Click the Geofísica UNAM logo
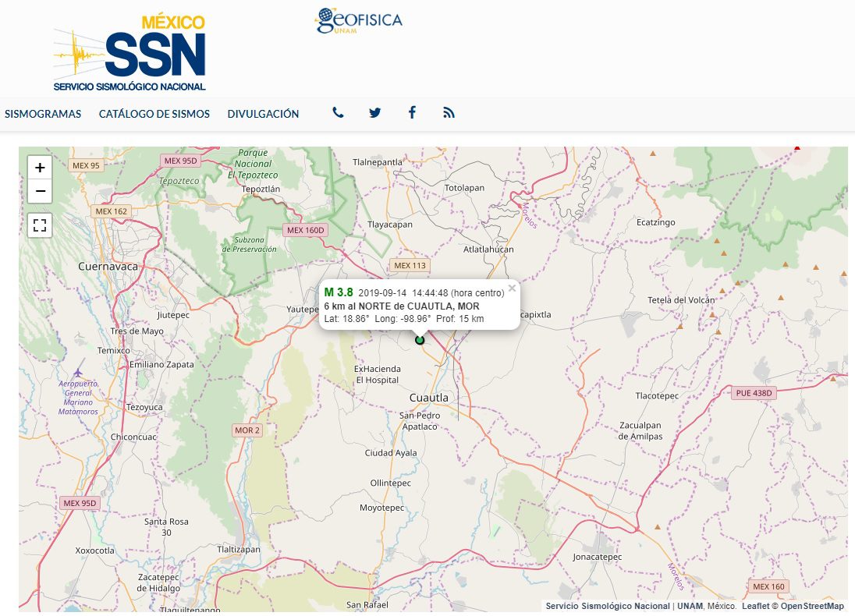The width and height of the screenshot is (855, 616). (x=360, y=21)
